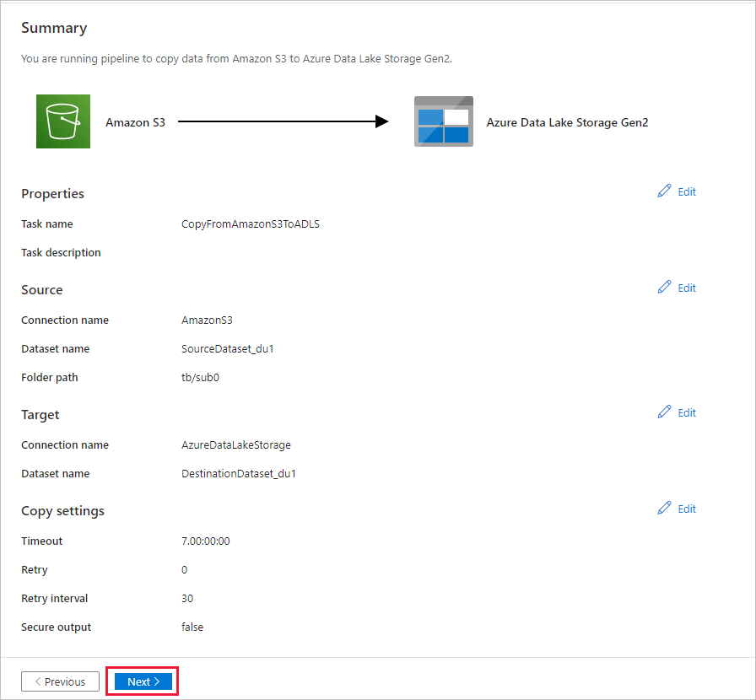The image size is (756, 700).
Task: Click the pencil icon beside Properties Edit
Action: pos(664,191)
